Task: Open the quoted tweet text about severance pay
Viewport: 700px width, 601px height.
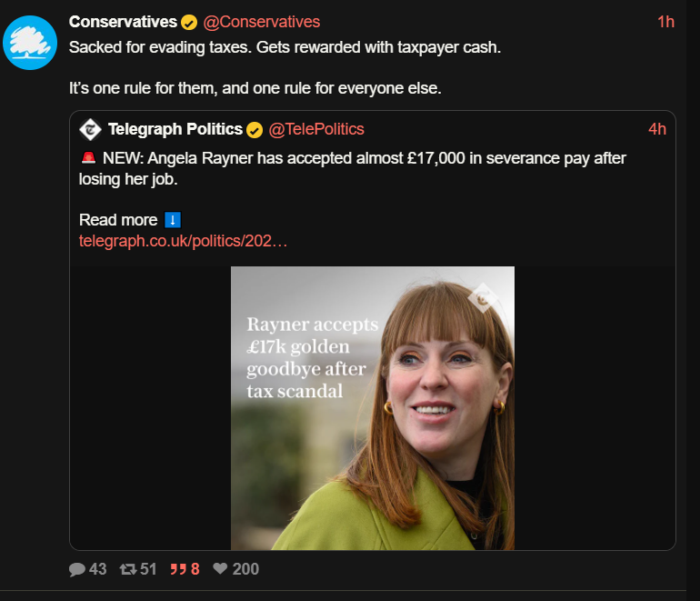Action: click(x=353, y=169)
